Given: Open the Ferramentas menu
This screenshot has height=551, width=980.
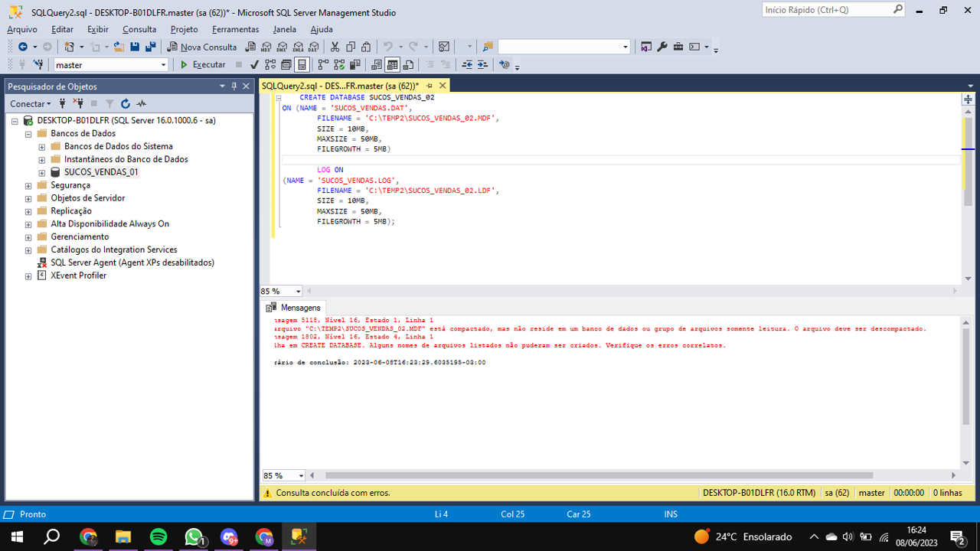Looking at the screenshot, I should tap(236, 29).
